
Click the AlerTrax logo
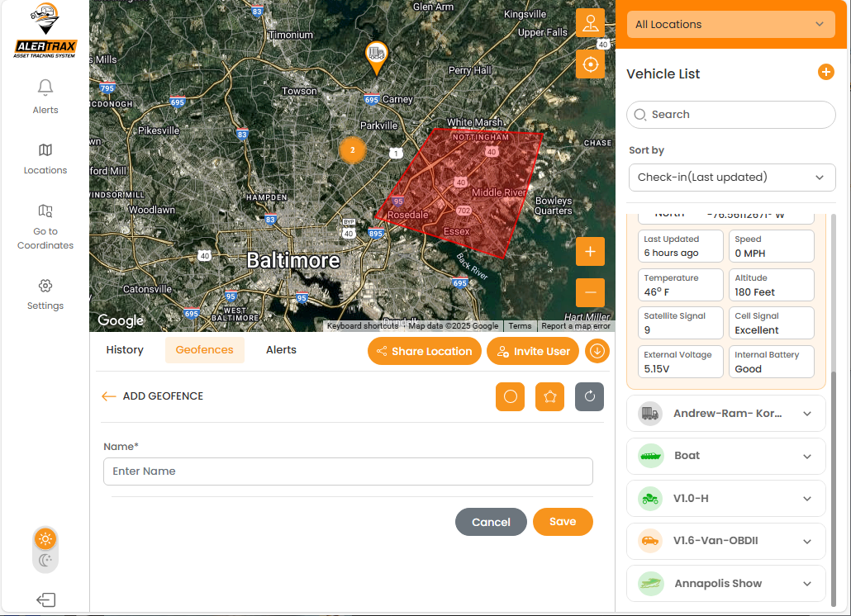(45, 31)
